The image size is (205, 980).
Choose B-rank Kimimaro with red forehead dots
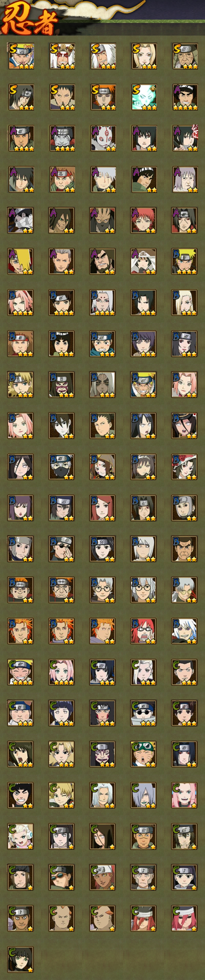click(x=102, y=302)
